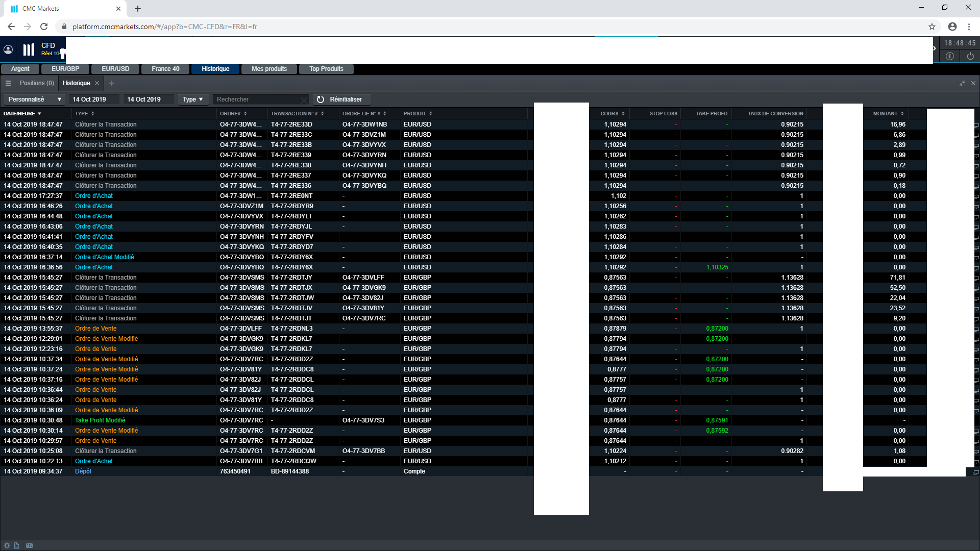This screenshot has width=980, height=551.
Task: Click the account profile icon
Action: pos(8,49)
